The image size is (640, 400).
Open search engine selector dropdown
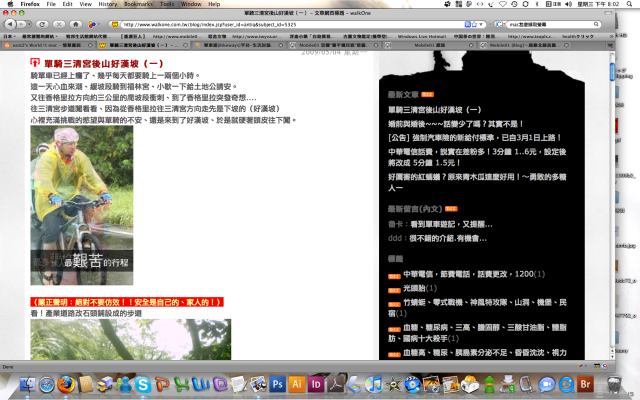tap(499, 24)
